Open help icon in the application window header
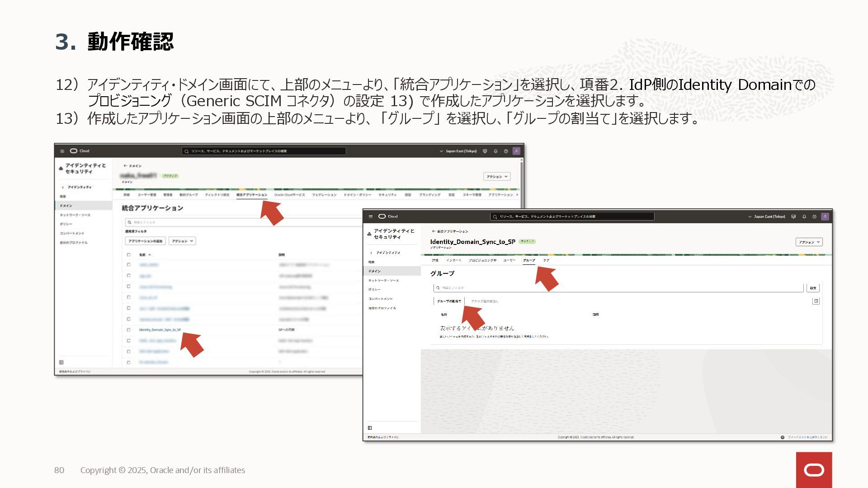Viewport: 868px width, 488px height. 815,217
